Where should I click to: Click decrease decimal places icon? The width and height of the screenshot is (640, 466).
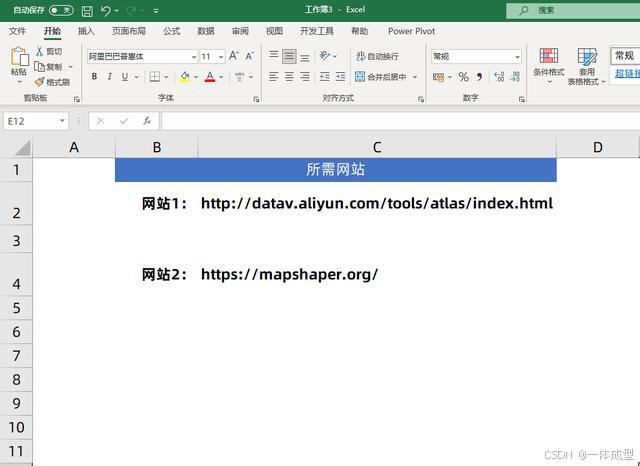515,77
